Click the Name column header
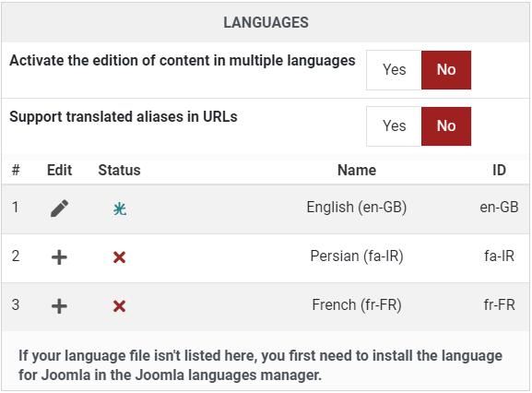This screenshot has height=393, width=532. (357, 170)
